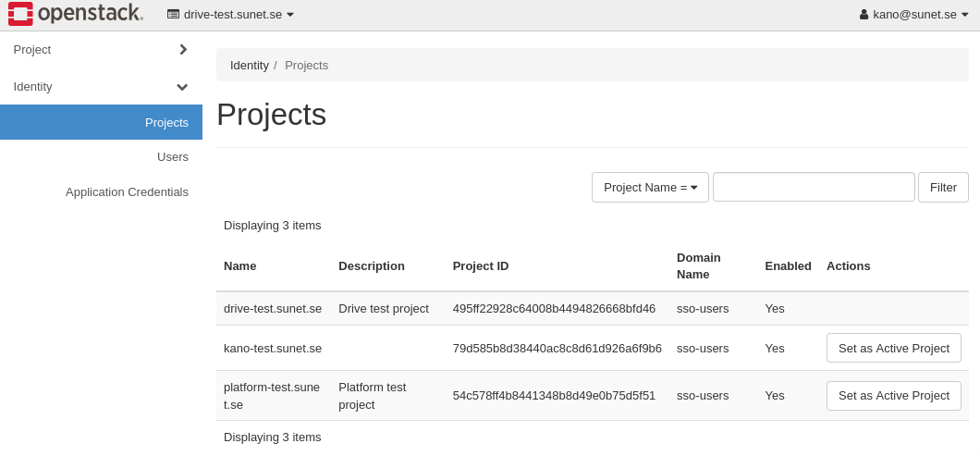Select Projects in the sidebar
Viewport: 980px width, 456px height.
(x=101, y=122)
